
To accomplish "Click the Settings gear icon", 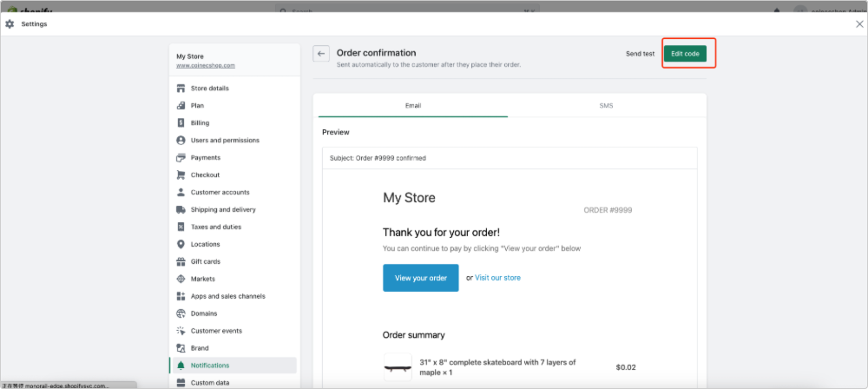I will tap(10, 24).
